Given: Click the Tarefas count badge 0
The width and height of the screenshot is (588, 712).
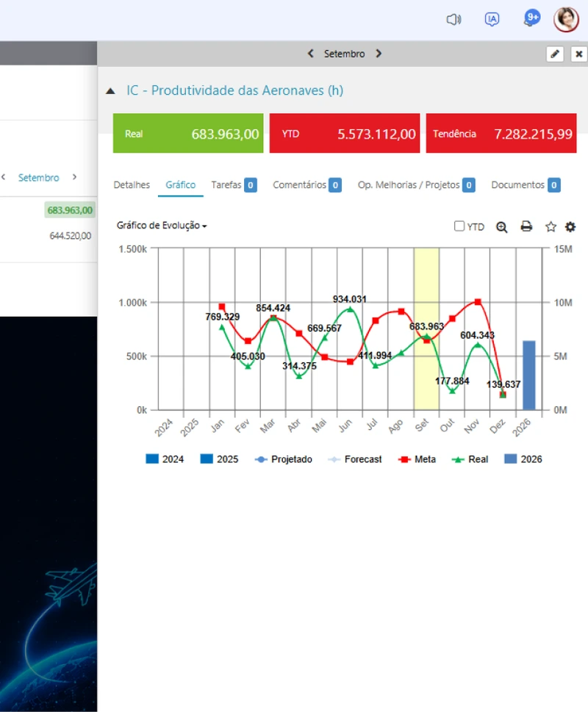Looking at the screenshot, I should (x=250, y=185).
